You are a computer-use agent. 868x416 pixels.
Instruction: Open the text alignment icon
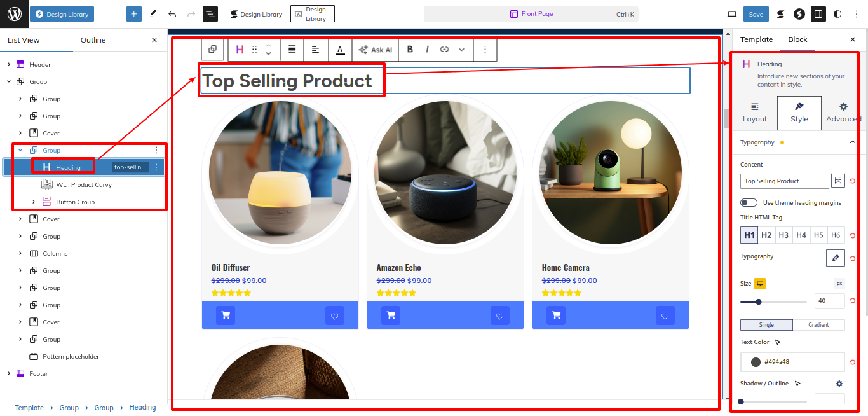click(x=316, y=50)
